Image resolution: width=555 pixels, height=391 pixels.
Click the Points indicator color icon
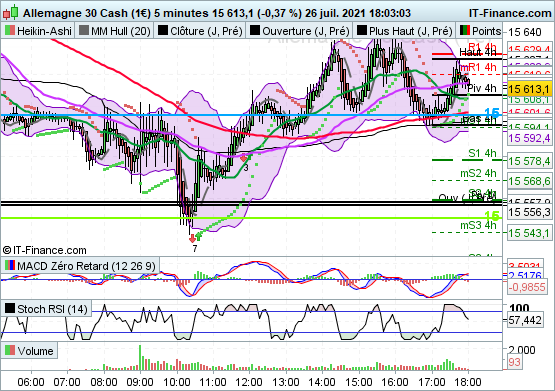465,30
